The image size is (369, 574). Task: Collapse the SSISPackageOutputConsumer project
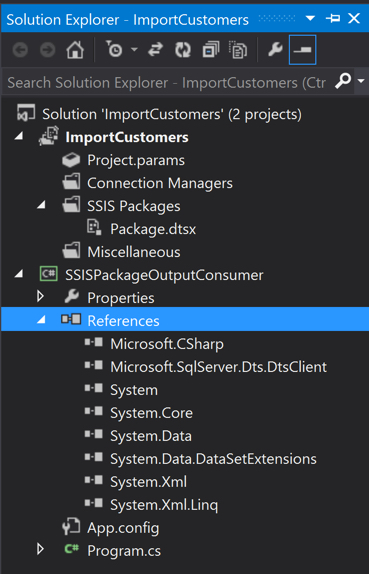(19, 274)
